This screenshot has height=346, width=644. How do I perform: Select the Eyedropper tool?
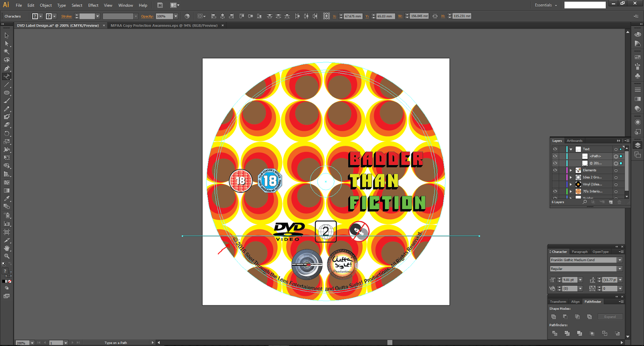pyautogui.click(x=7, y=199)
